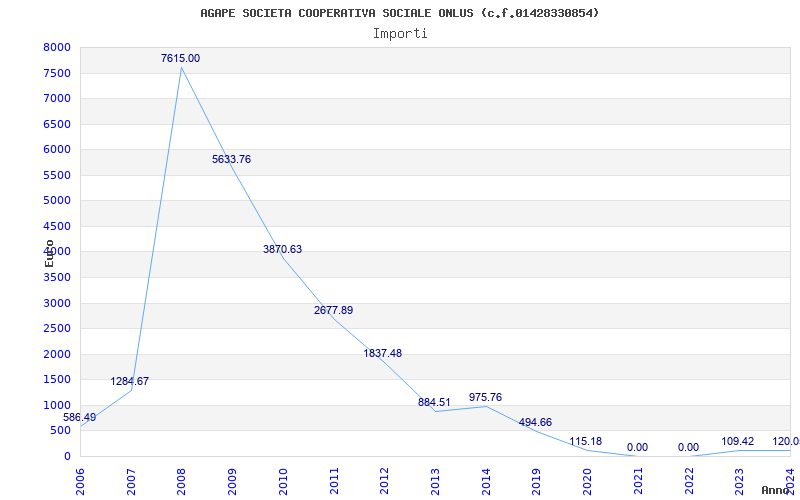This screenshot has height=500, width=800.
Task: Click the x-axis year 2022
Action: pyautogui.click(x=689, y=482)
